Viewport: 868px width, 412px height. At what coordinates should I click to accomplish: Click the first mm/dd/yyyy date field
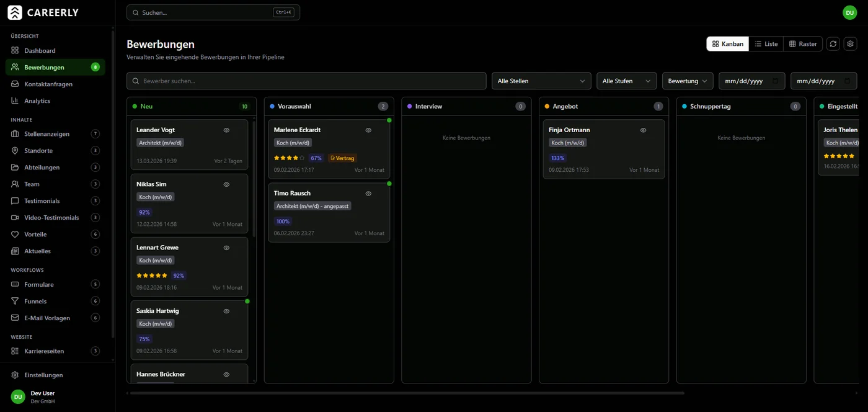tap(751, 81)
